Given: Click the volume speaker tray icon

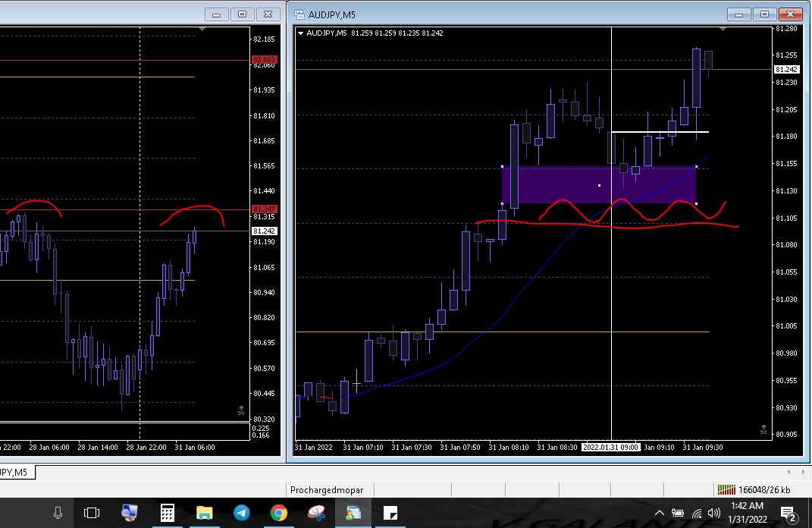Looking at the screenshot, I should [x=713, y=514].
